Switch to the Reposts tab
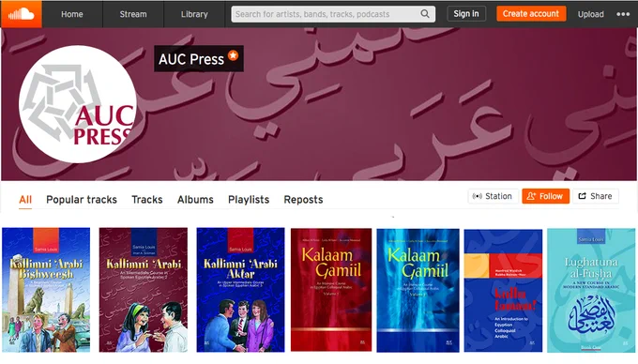The image size is (638, 364). (x=304, y=200)
